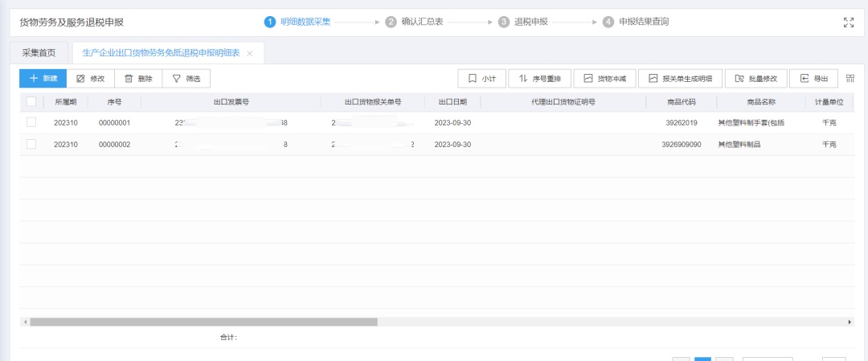Image resolution: width=868 pixels, height=361 pixels.
Task: Click the 修改 edit pencil icon
Action: click(x=80, y=79)
